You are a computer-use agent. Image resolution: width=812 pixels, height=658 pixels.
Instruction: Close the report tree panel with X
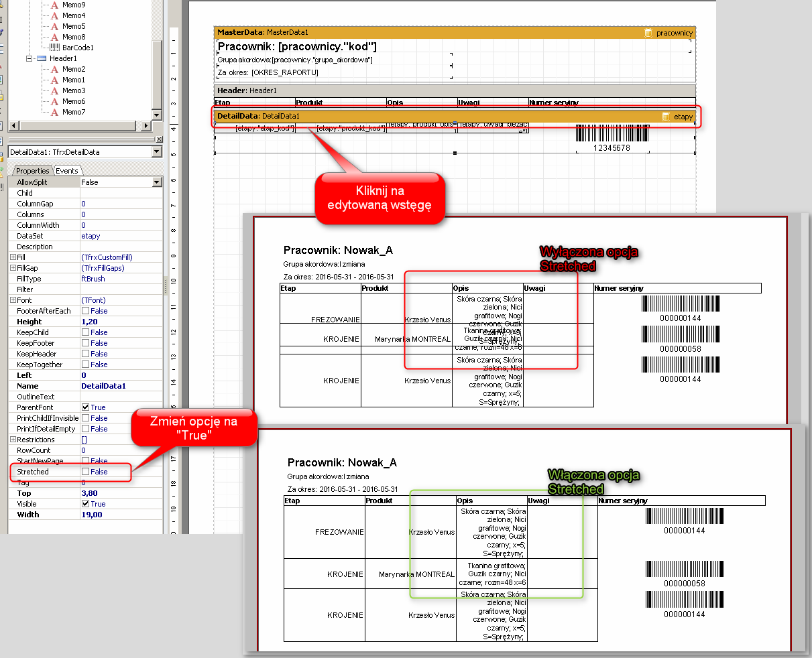[x=159, y=139]
